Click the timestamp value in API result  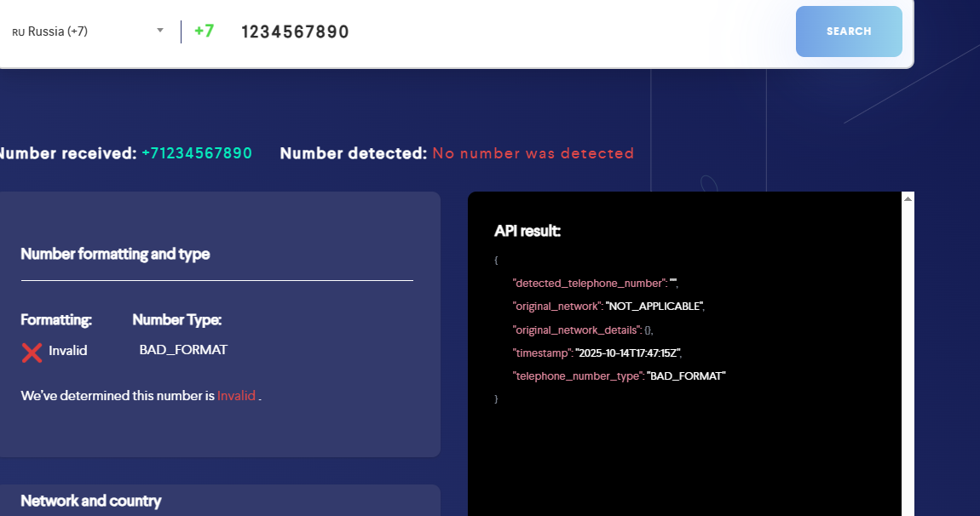click(x=629, y=353)
